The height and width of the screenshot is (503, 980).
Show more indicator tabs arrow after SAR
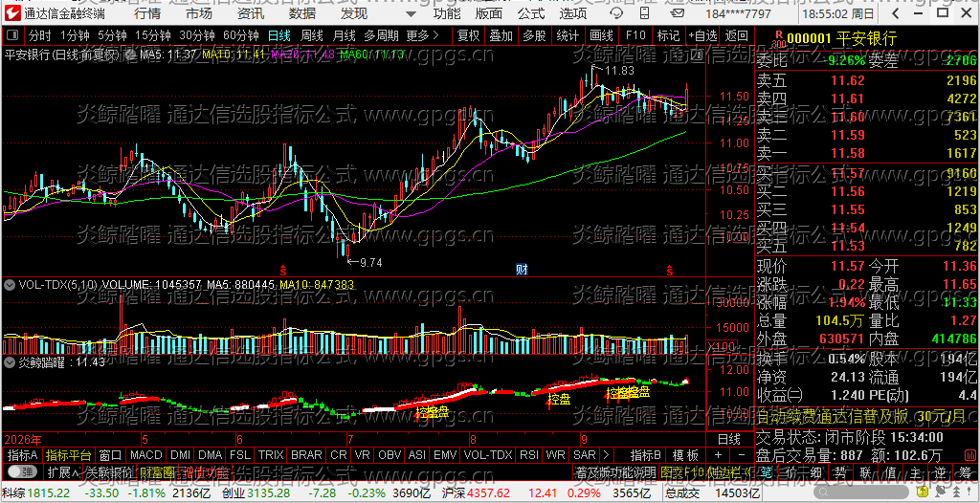click(x=606, y=454)
